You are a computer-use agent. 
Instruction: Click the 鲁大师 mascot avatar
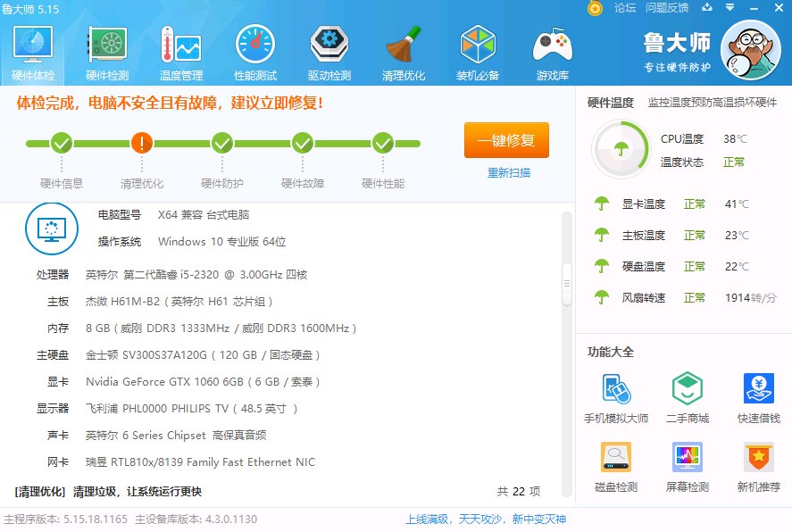[751, 50]
